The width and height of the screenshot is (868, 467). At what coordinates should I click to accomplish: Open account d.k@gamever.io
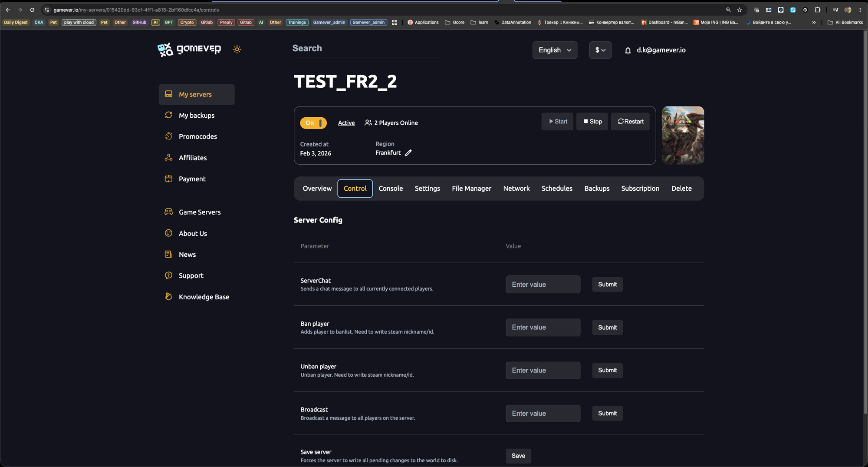[661, 50]
